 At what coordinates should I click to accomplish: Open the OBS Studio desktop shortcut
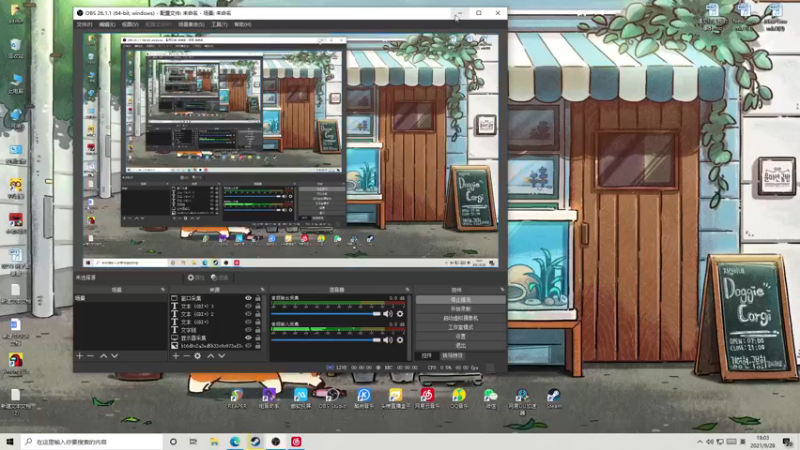point(332,398)
